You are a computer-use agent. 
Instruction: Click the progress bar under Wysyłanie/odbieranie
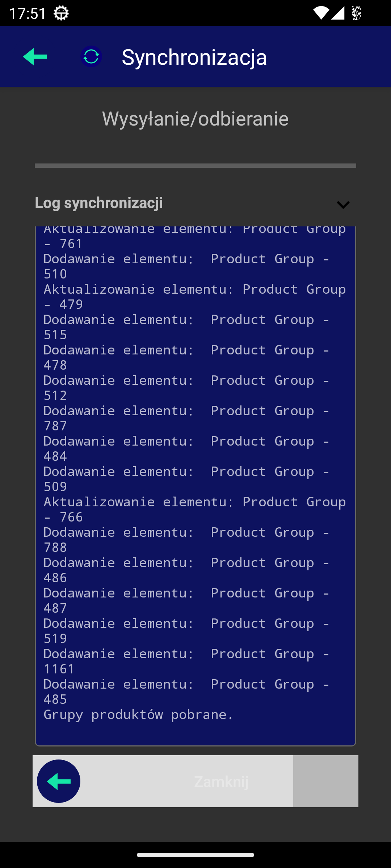coord(195,166)
